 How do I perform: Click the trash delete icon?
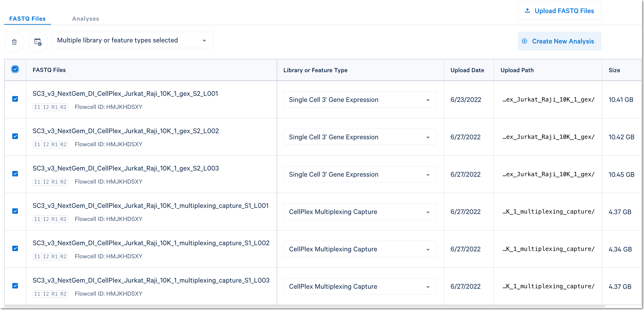(x=14, y=42)
